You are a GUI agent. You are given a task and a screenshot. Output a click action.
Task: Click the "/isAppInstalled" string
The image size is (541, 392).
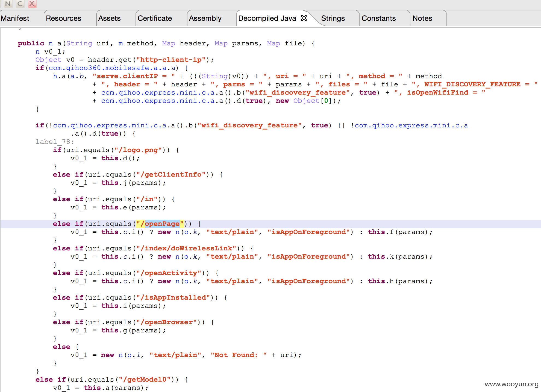pyautogui.click(x=173, y=298)
